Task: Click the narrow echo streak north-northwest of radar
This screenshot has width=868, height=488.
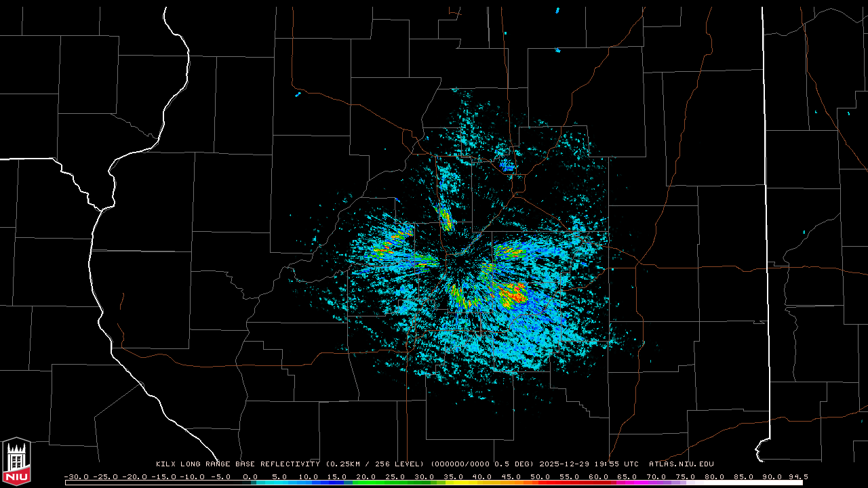Action: (445, 217)
